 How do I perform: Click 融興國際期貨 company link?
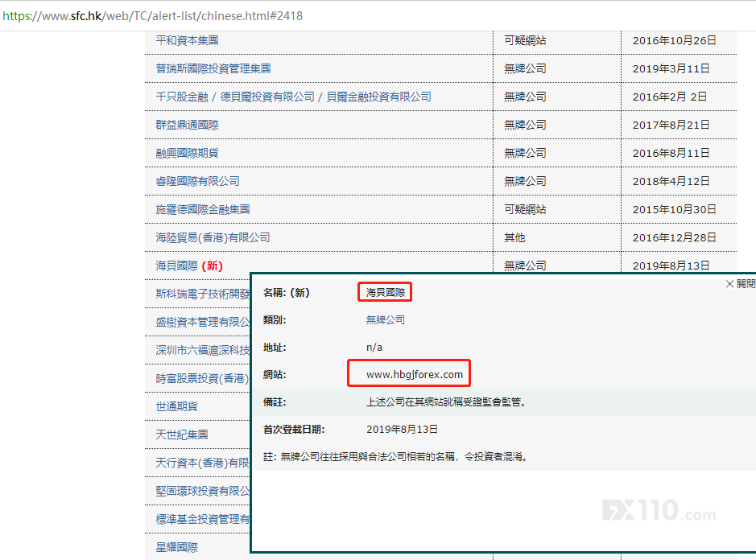tap(187, 153)
